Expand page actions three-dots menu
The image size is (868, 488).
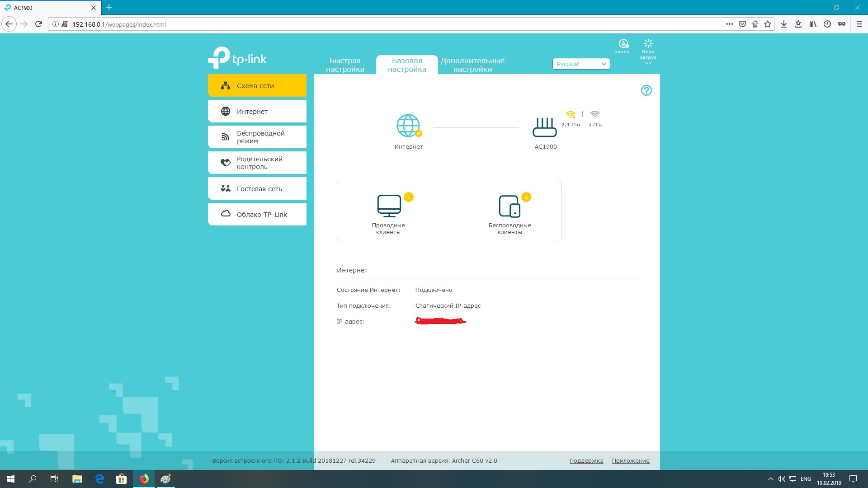click(x=729, y=24)
